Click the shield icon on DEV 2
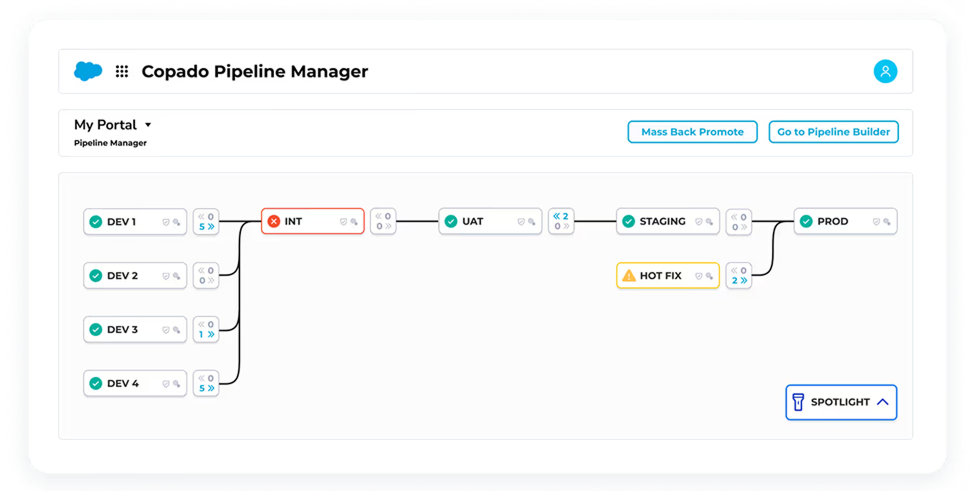This screenshot has width=975, height=491. [x=165, y=276]
